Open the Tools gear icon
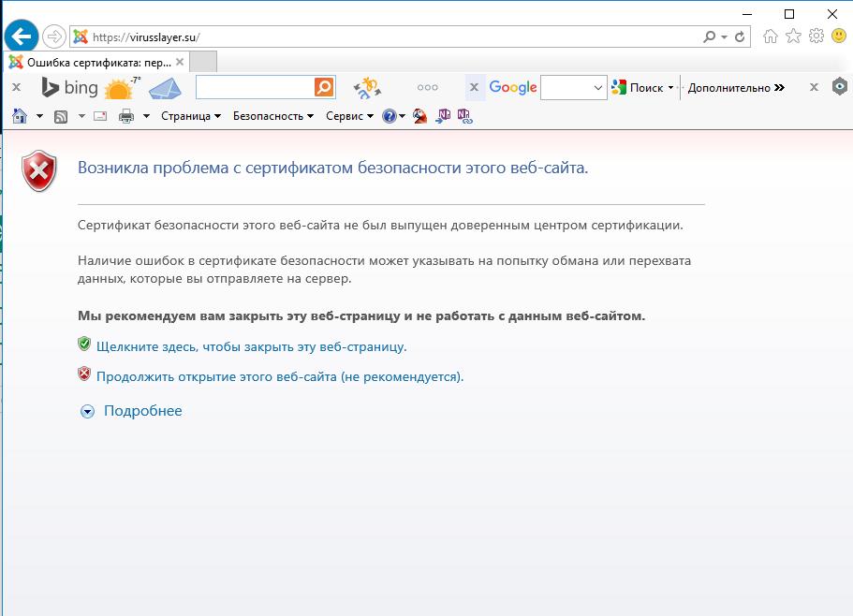The image size is (853, 616). (816, 37)
